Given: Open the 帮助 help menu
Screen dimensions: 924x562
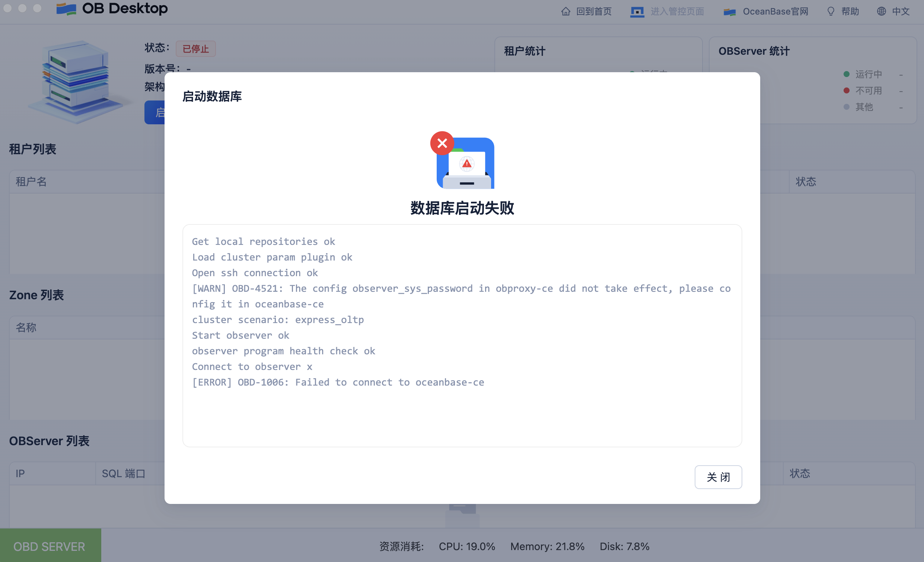Looking at the screenshot, I should 850,12.
